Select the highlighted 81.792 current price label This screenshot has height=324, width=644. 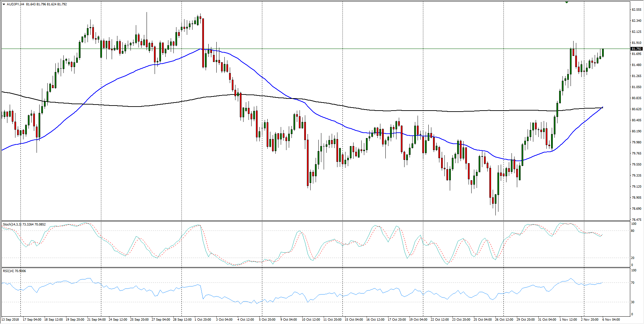tap(636, 49)
